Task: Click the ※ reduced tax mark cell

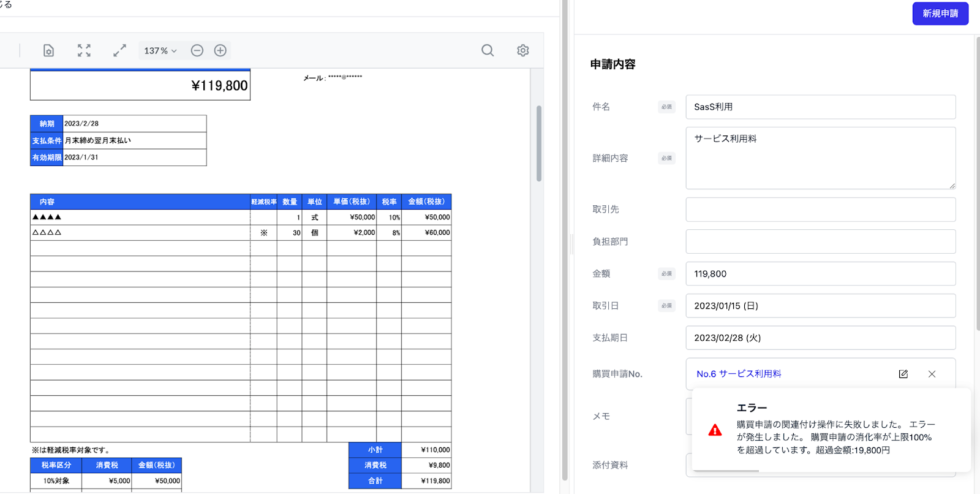Action: click(x=264, y=232)
